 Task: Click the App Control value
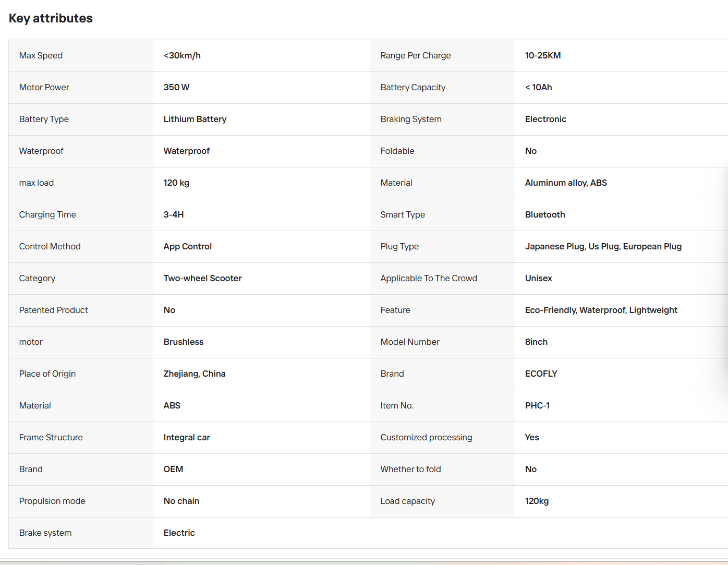click(x=188, y=246)
